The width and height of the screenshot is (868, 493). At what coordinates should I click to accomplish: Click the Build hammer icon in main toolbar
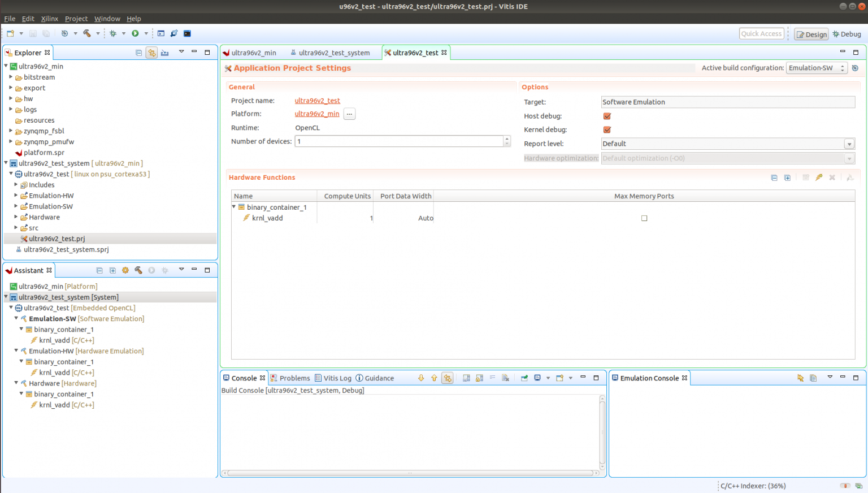click(x=87, y=33)
